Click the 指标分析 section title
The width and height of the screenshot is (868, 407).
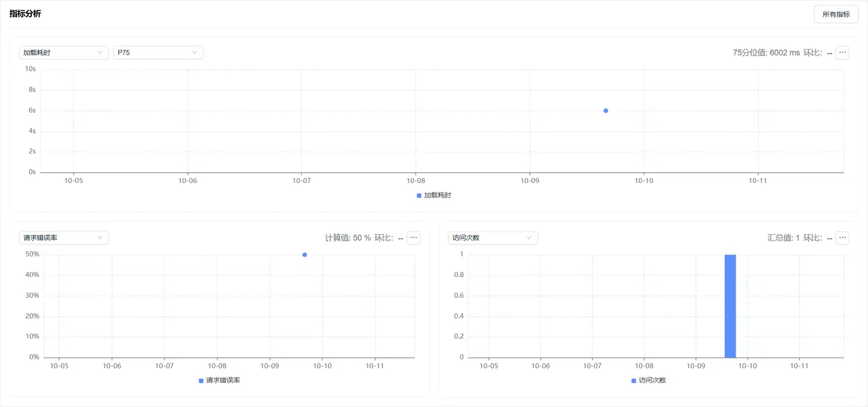coord(25,14)
